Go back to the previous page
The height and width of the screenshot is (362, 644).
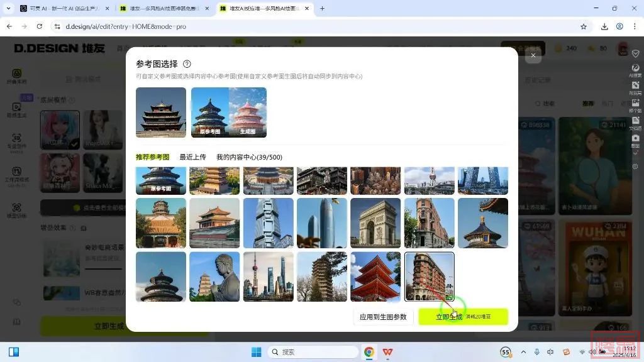(9, 26)
